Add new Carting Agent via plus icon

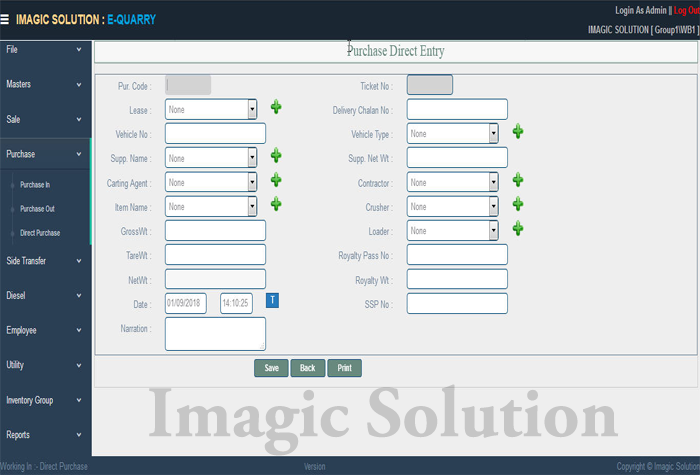pyautogui.click(x=276, y=180)
